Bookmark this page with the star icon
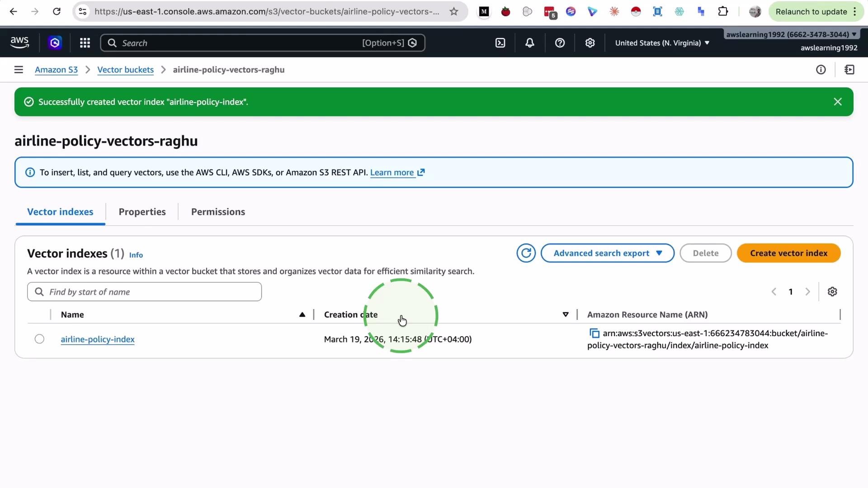This screenshot has width=868, height=488. (454, 12)
